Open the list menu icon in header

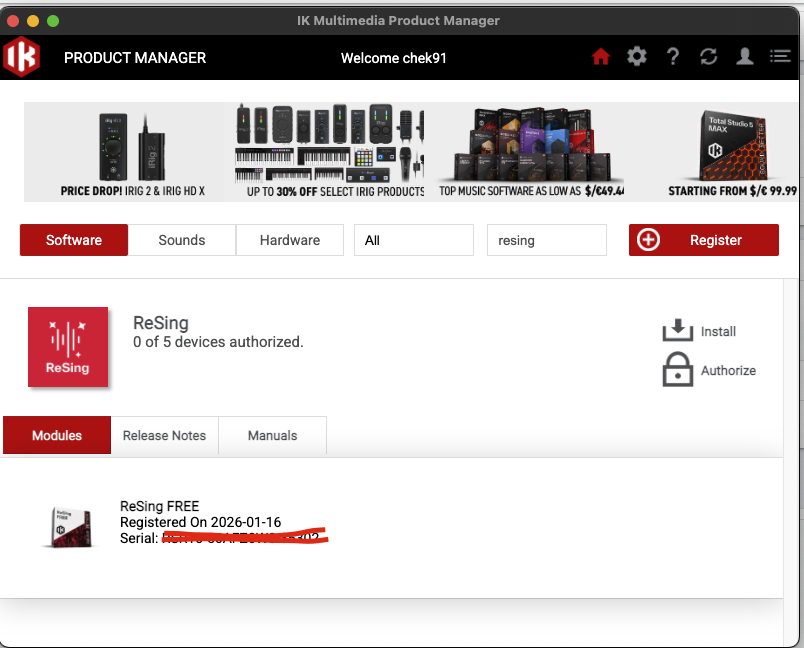(780, 56)
